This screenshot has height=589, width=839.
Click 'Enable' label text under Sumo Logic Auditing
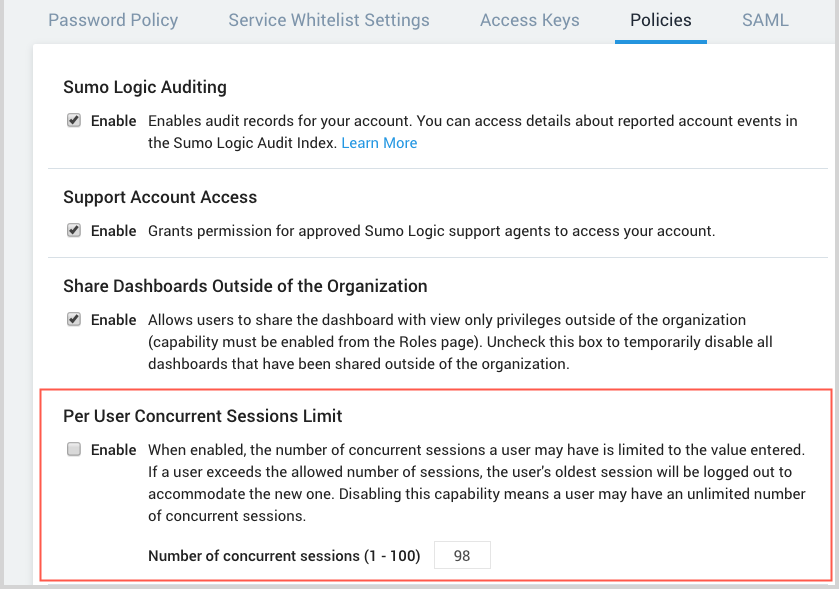pyautogui.click(x=113, y=121)
